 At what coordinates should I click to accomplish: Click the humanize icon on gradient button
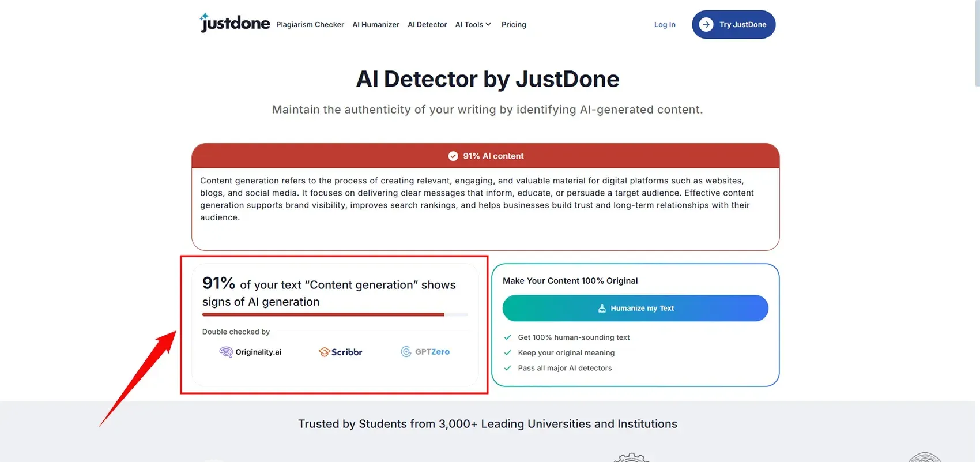(602, 309)
